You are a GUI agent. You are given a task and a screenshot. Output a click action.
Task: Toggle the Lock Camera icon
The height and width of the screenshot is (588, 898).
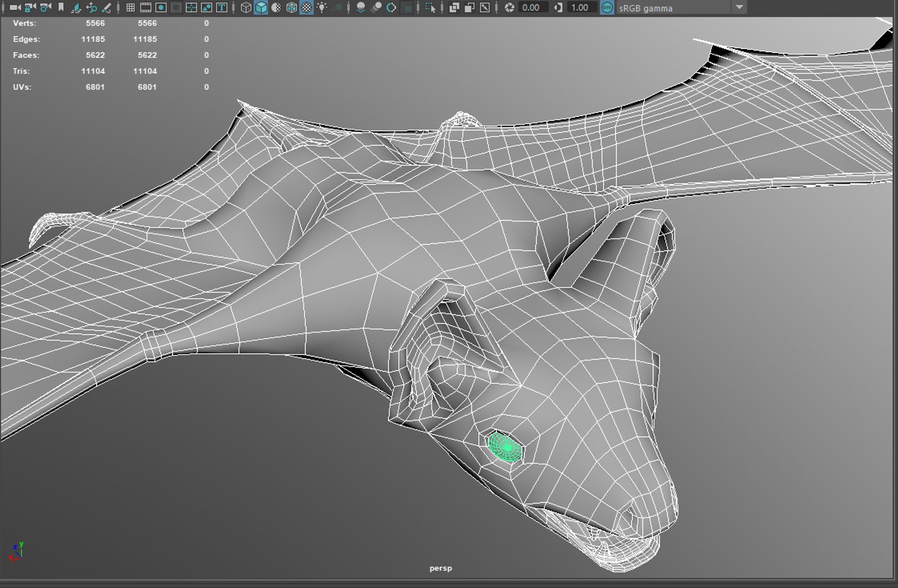point(31,8)
